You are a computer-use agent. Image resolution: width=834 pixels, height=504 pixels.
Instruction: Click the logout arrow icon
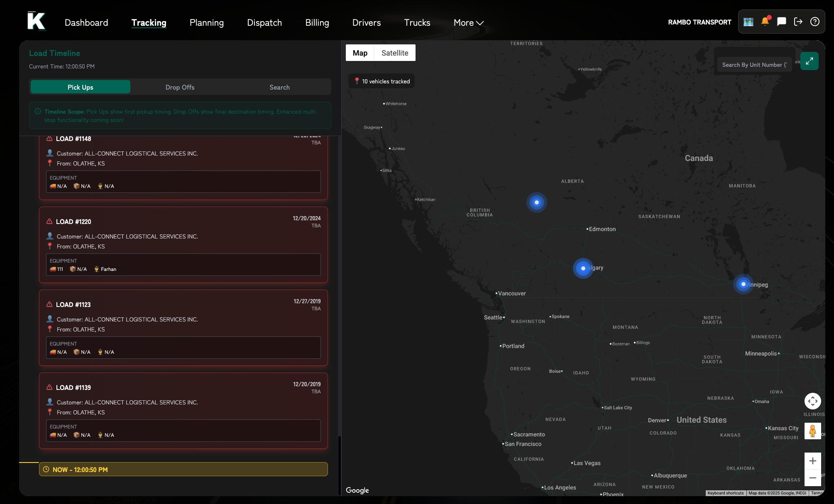798,22
